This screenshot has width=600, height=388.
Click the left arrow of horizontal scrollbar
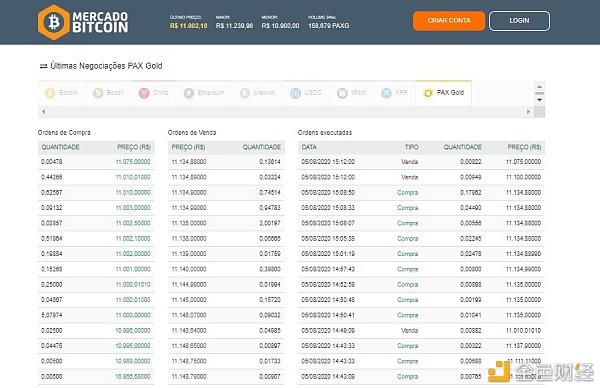click(44, 111)
